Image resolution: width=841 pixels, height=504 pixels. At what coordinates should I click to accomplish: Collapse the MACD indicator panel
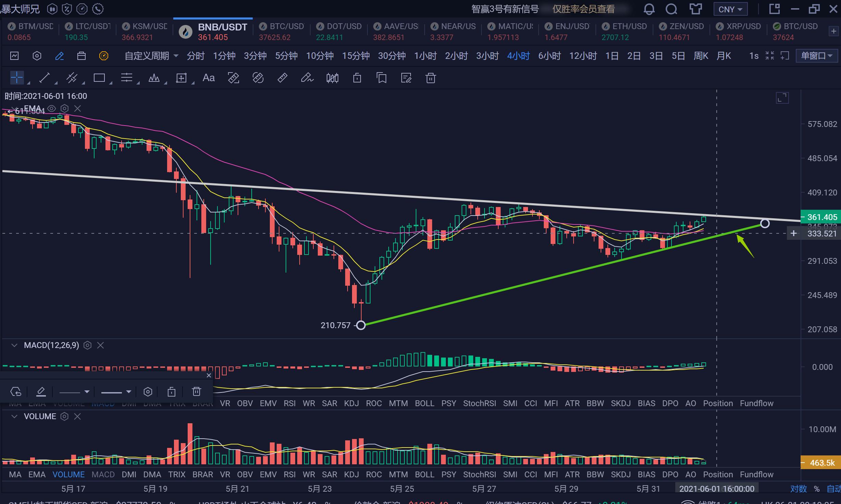tap(14, 345)
